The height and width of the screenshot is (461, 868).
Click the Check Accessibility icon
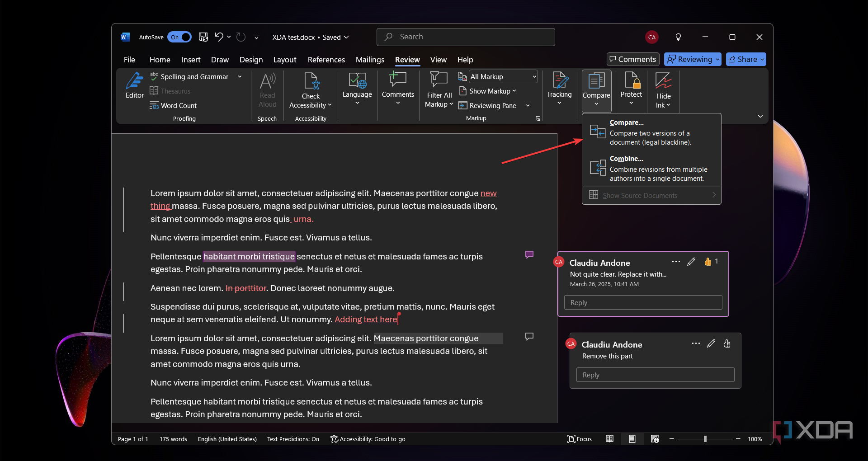click(x=311, y=81)
